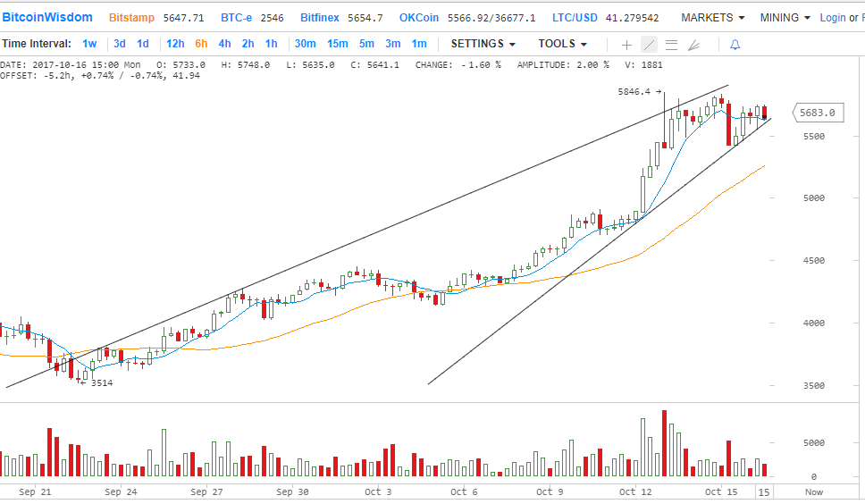Select the crosshair cursor tool
This screenshot has height=504, width=865.
626,45
